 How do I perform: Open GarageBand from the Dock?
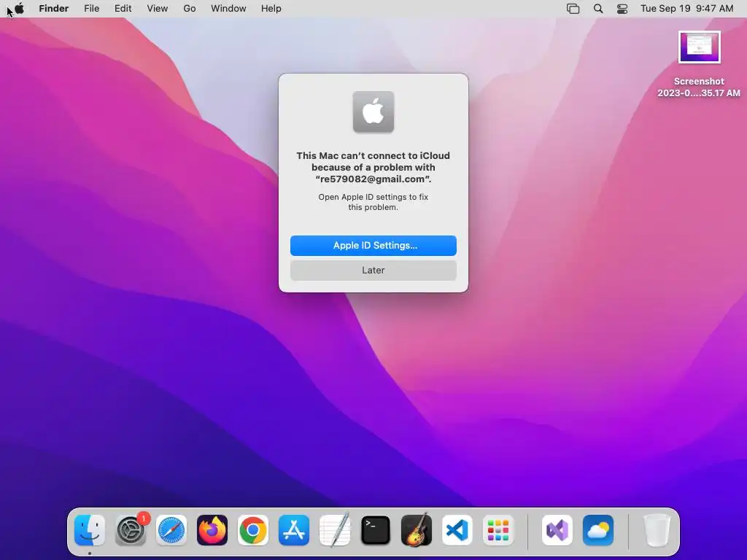click(417, 530)
